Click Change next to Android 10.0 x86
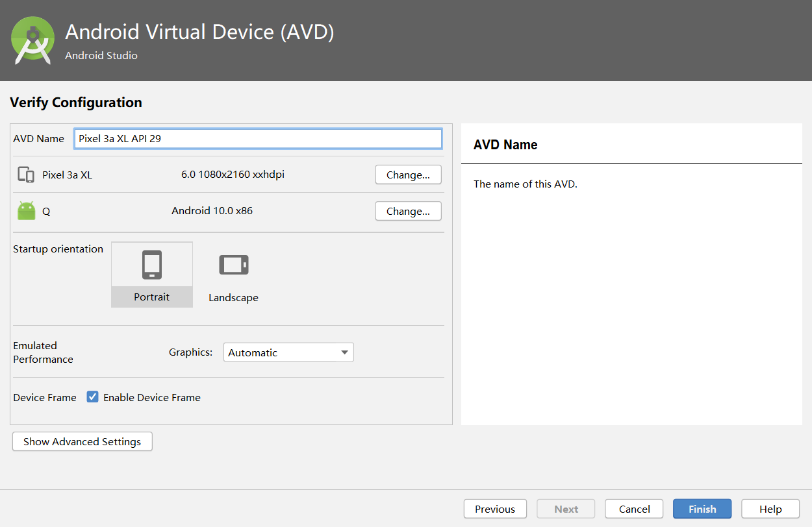Viewport: 812px width, 527px height. (x=408, y=211)
